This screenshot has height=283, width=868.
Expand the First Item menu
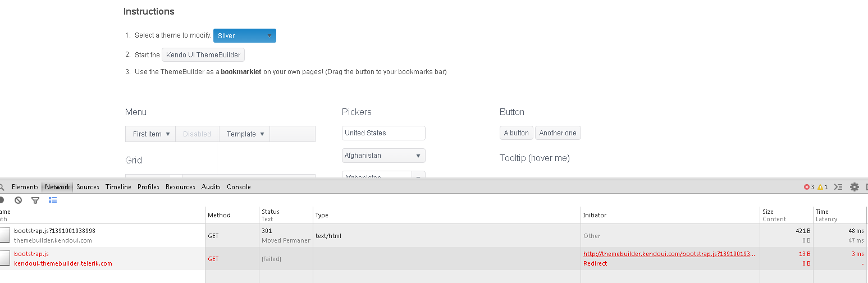point(151,134)
